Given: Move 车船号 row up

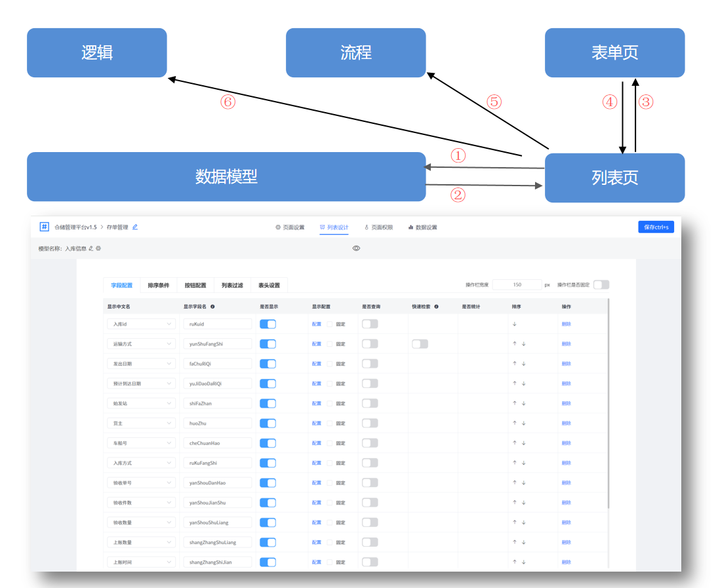Looking at the screenshot, I should pyautogui.click(x=515, y=443).
